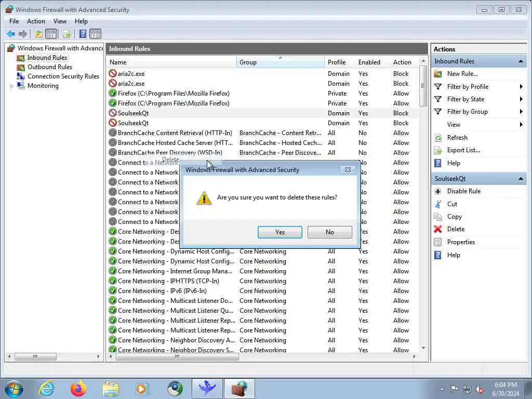Click the Filter by Profile funnel icon

pos(438,87)
